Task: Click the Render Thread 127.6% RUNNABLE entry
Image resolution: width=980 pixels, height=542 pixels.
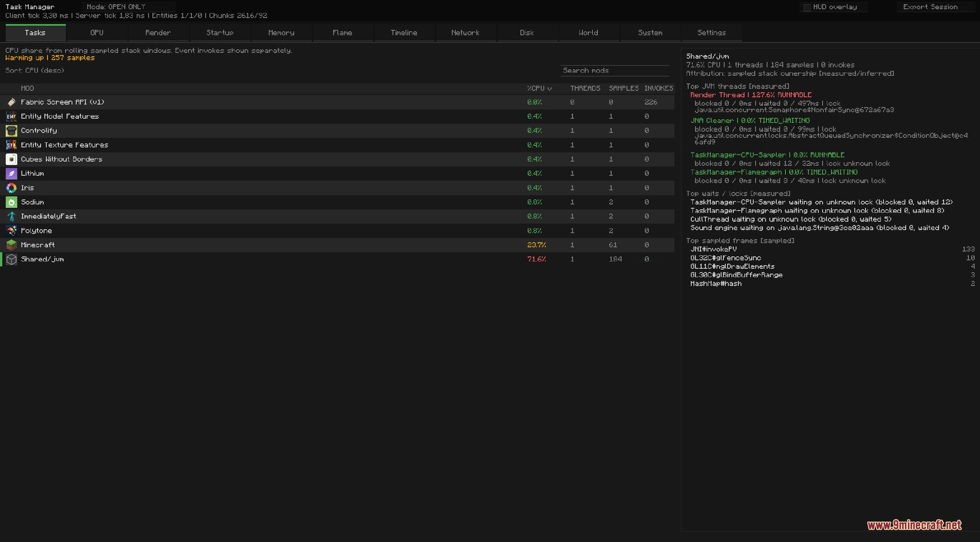Action: (751, 95)
